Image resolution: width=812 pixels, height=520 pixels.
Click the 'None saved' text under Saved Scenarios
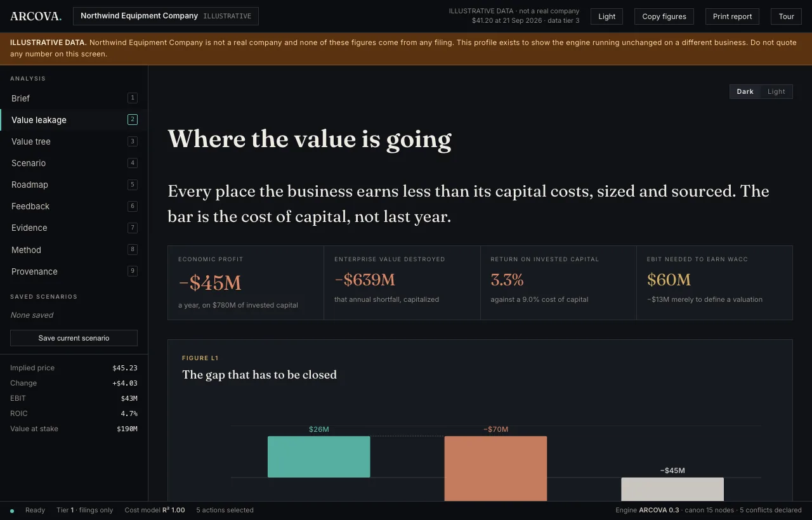(32, 315)
